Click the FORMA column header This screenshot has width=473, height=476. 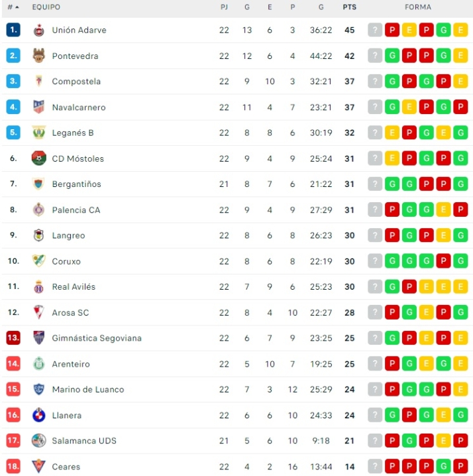(417, 7)
